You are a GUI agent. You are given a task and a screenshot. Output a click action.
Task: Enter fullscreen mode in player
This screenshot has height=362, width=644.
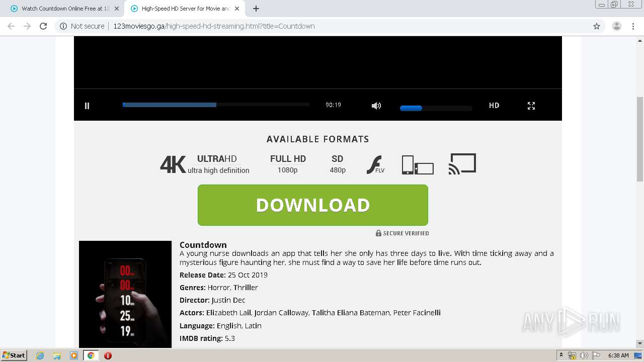(x=531, y=106)
